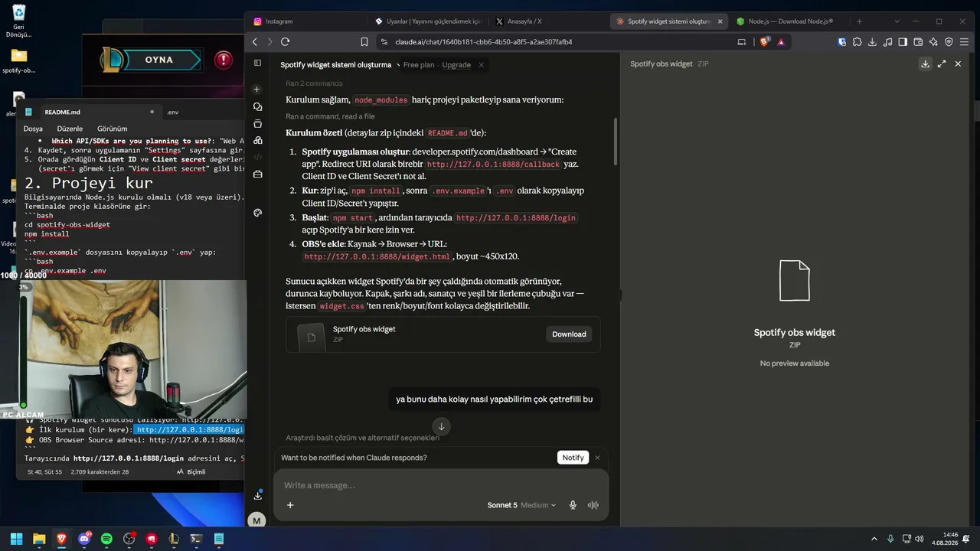Open the Brave downloads icon
The height and width of the screenshot is (551, 980).
[x=873, y=42]
